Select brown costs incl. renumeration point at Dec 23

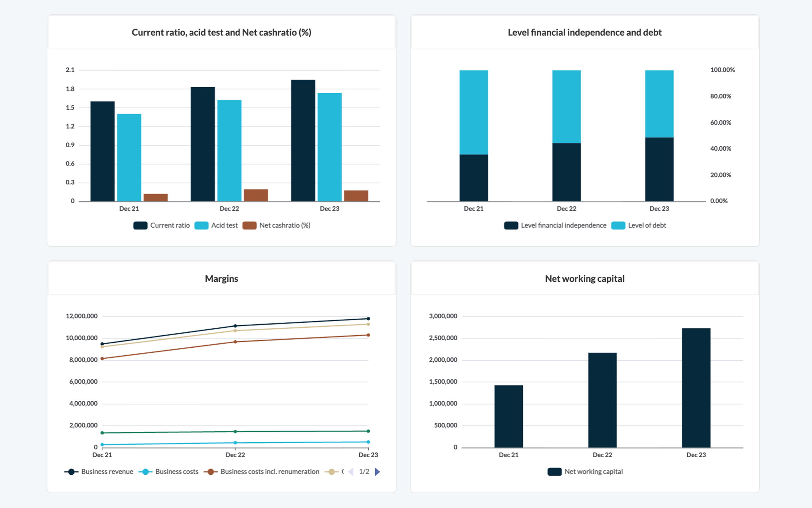click(368, 335)
